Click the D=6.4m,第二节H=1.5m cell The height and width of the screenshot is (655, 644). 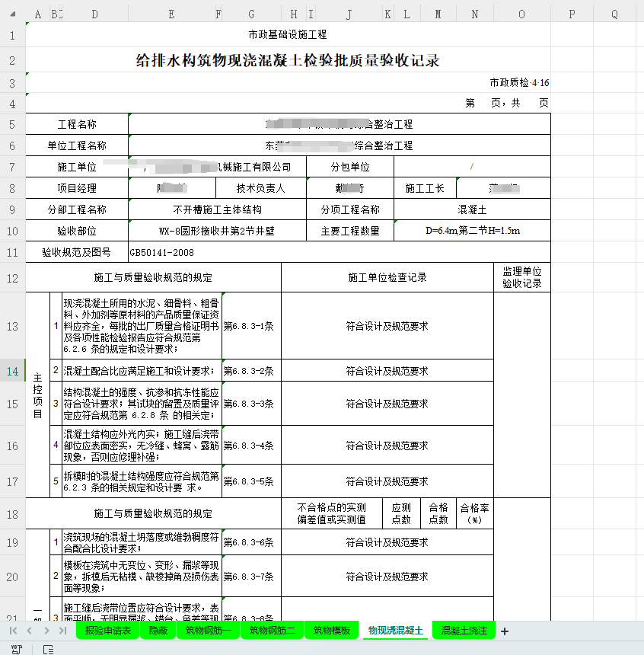pos(472,231)
